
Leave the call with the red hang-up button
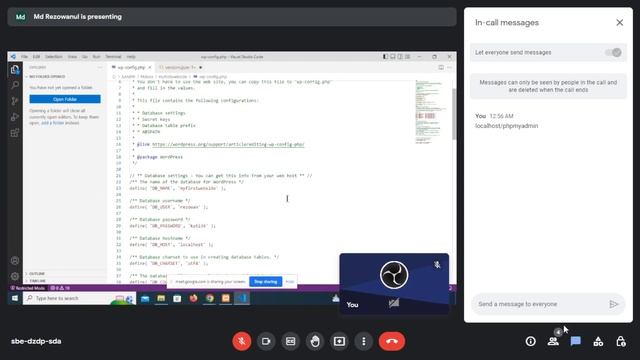(392, 341)
